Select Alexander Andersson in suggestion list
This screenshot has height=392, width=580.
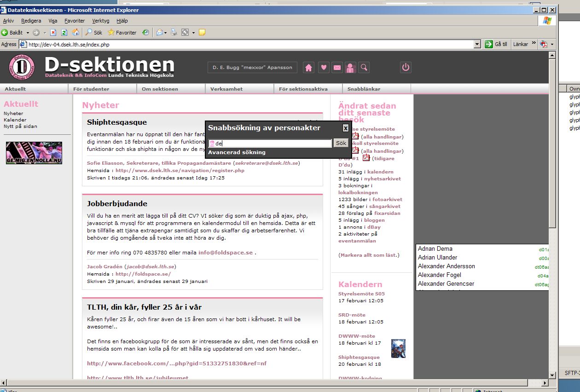pos(483,266)
